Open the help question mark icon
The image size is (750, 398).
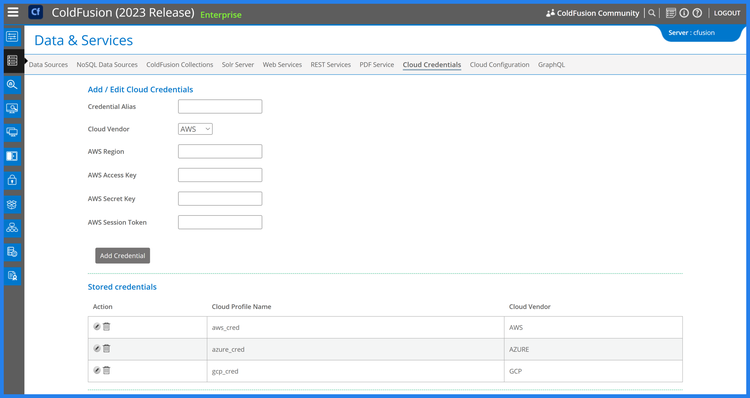[697, 13]
